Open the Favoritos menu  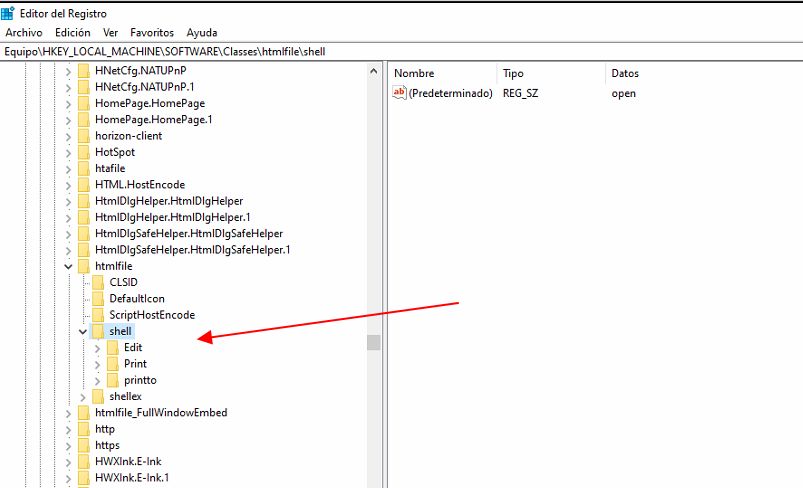click(152, 33)
